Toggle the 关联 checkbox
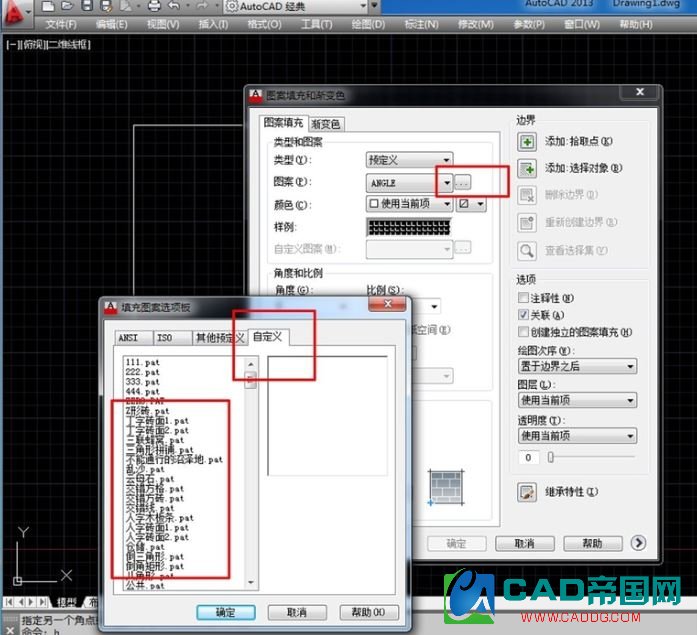This screenshot has height=635, width=697. [523, 315]
